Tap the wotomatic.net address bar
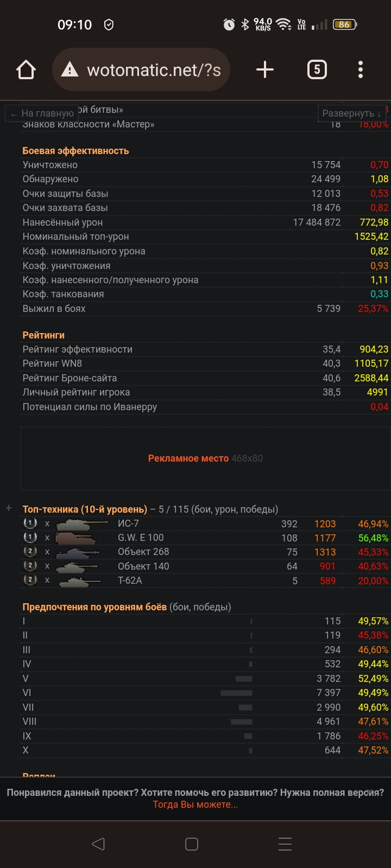 [154, 70]
